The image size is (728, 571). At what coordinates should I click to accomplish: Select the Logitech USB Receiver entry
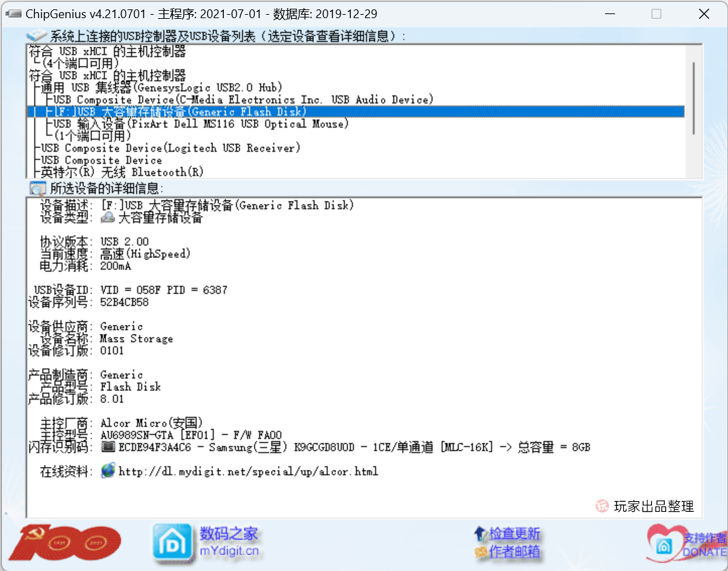coord(170,148)
